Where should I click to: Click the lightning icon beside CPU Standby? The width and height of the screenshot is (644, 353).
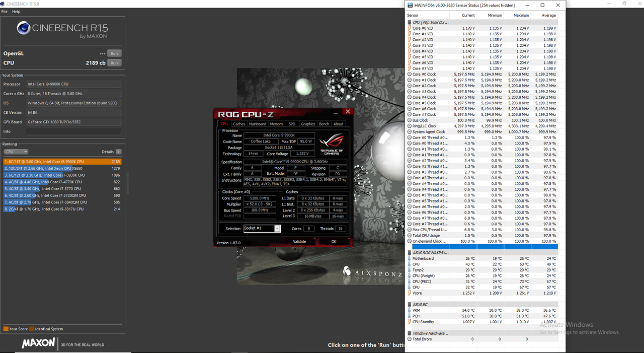tap(410, 322)
